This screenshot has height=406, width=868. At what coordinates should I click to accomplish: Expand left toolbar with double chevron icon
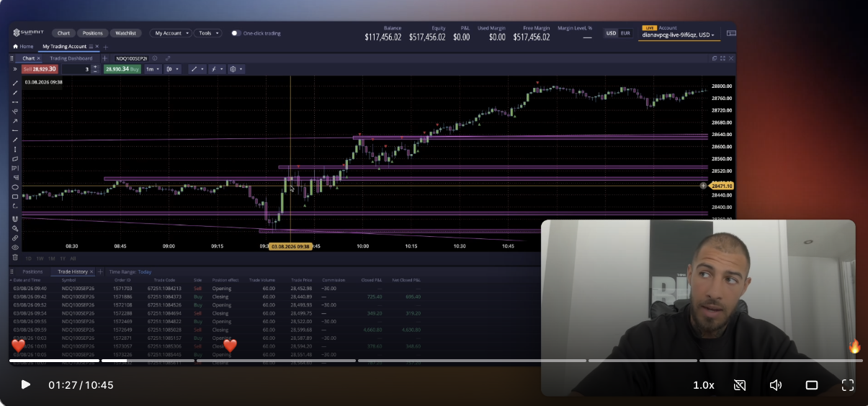click(x=15, y=69)
